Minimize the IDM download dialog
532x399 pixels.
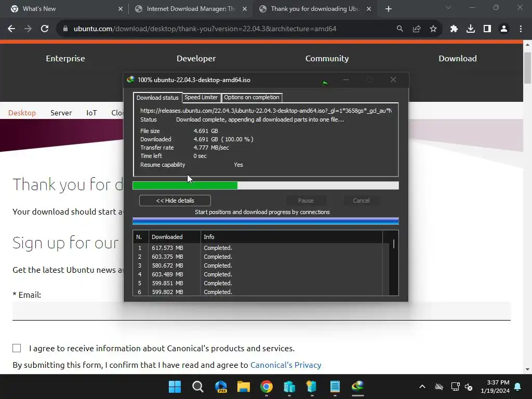tap(345, 79)
